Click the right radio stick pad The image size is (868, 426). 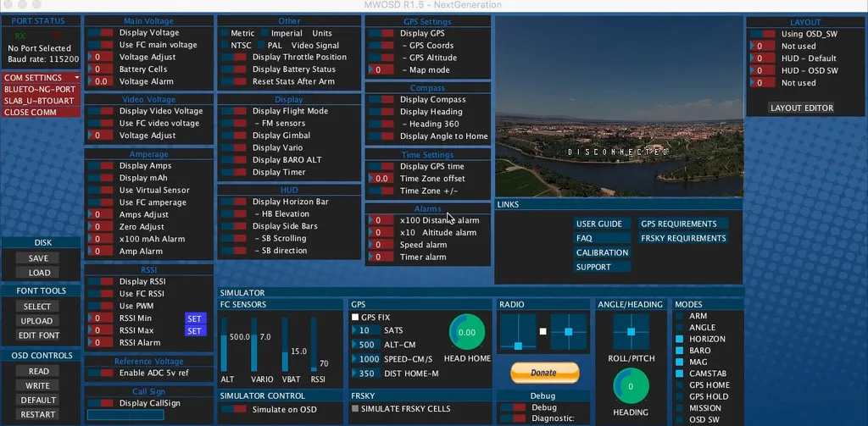[x=569, y=332]
